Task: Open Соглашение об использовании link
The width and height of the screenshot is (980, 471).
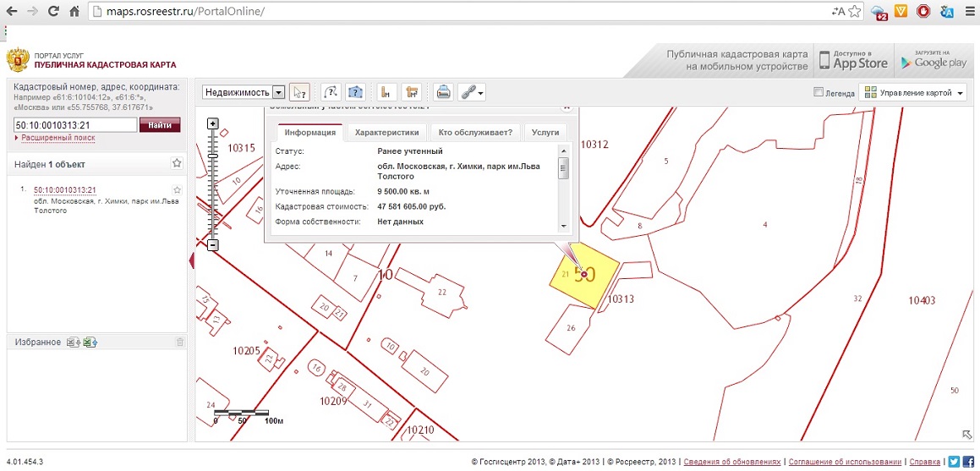Action: point(846,462)
